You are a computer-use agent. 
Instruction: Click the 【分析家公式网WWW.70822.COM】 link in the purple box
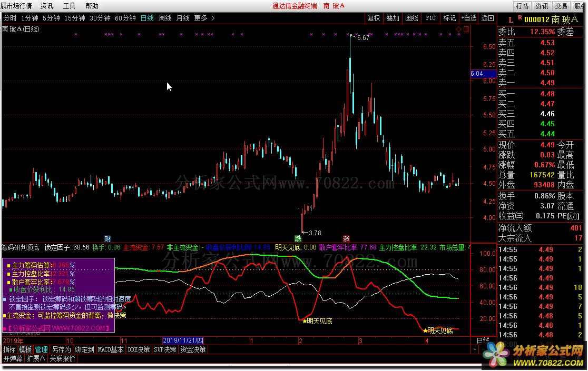58,328
